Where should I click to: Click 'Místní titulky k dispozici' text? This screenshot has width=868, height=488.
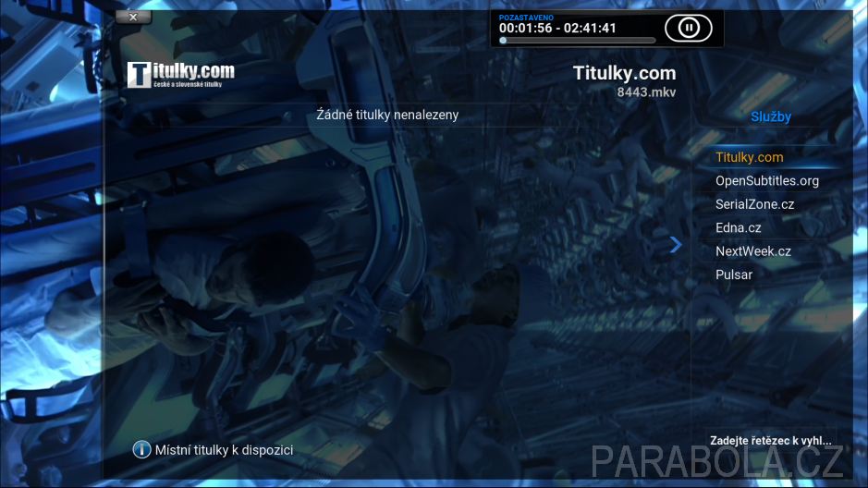[225, 450]
